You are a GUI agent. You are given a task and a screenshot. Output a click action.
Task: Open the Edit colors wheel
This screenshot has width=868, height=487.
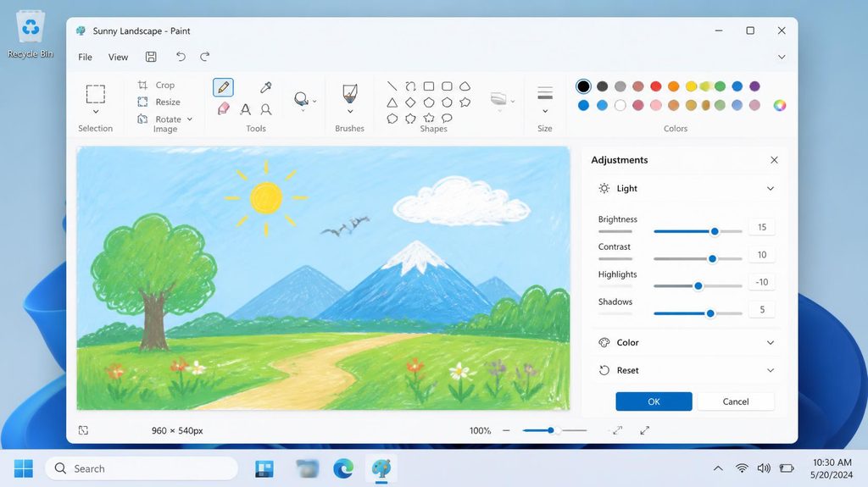coord(780,105)
